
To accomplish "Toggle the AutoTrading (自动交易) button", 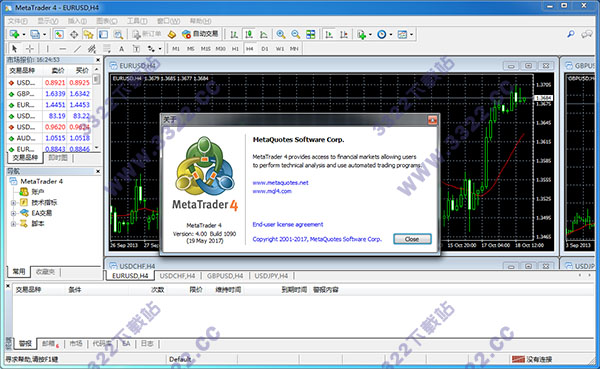I will pyautogui.click(x=200, y=34).
